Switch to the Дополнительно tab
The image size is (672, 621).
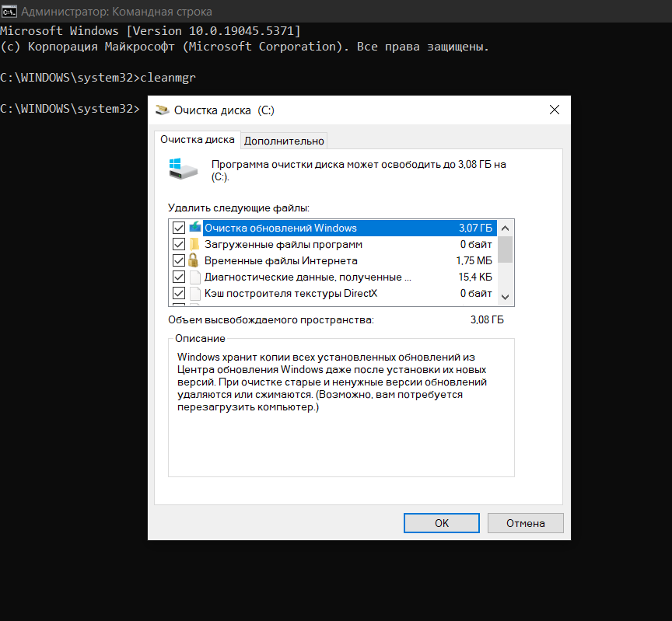coord(284,141)
